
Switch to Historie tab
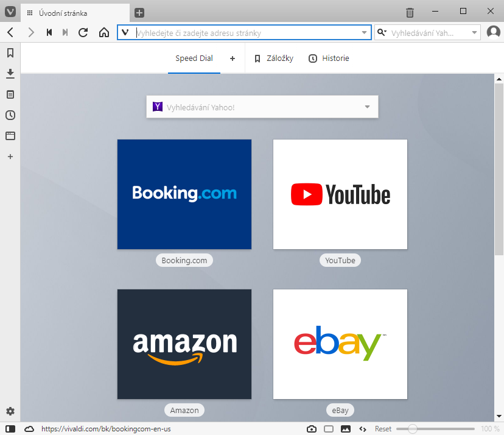point(329,58)
